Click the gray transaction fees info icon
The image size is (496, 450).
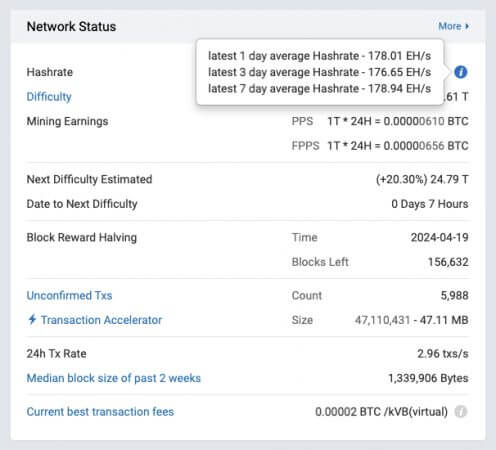coord(461,412)
